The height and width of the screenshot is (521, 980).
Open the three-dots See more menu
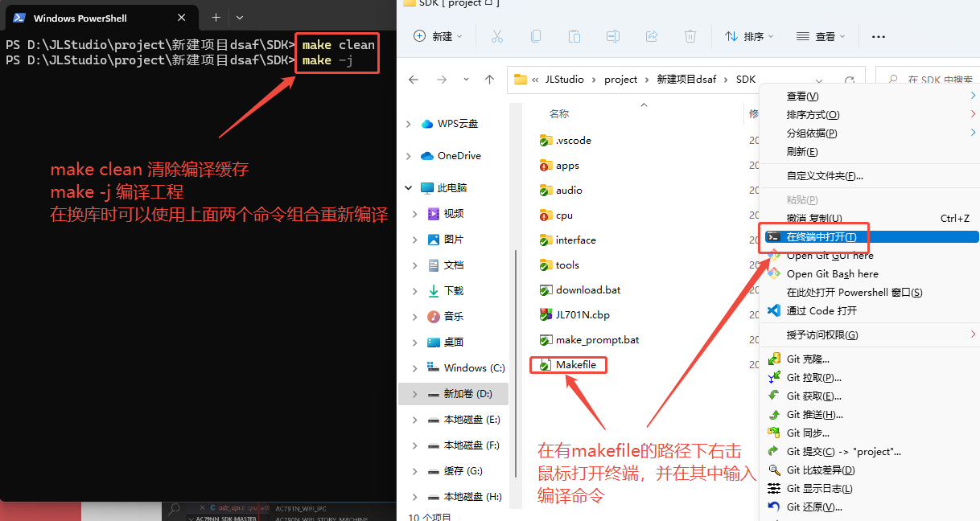pos(878,36)
